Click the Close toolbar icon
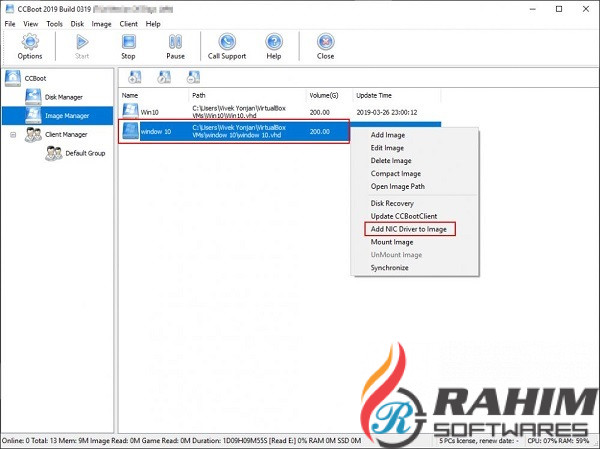The height and width of the screenshot is (449, 600). point(325,46)
